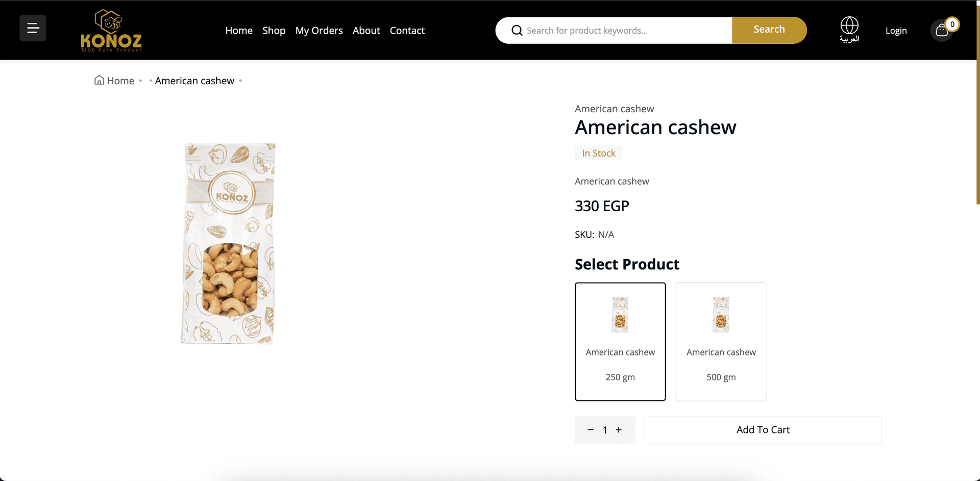This screenshot has height=481, width=980.
Task: Click the home icon in the breadcrumb
Action: click(100, 80)
